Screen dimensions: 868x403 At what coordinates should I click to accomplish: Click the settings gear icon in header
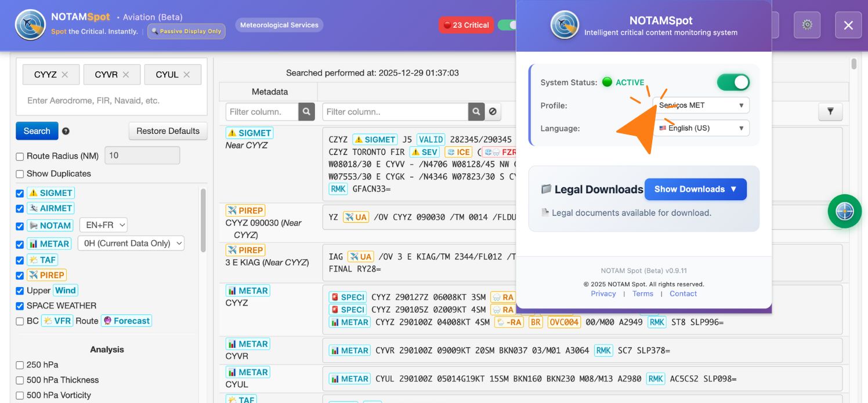pos(807,25)
